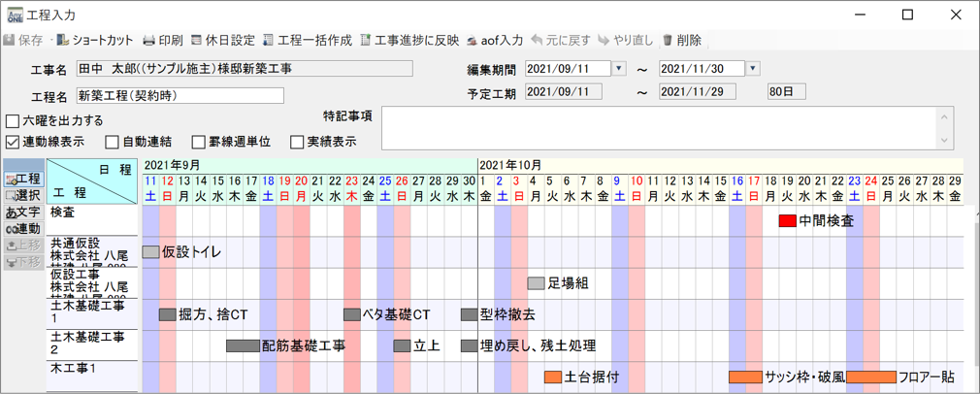Click the September 20 月 date header
Screen dimensions: 980x394
302,189
